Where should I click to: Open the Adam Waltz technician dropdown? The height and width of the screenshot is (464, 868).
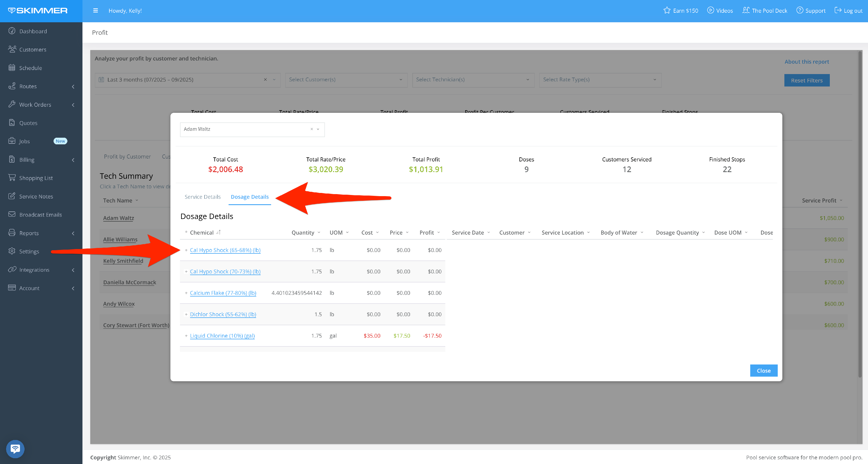pos(318,129)
